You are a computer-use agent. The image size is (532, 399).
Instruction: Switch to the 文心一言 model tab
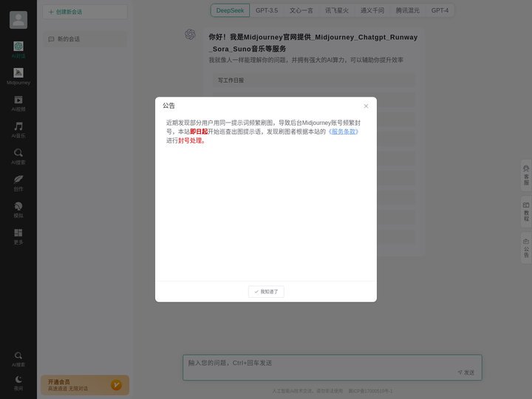pyautogui.click(x=301, y=10)
